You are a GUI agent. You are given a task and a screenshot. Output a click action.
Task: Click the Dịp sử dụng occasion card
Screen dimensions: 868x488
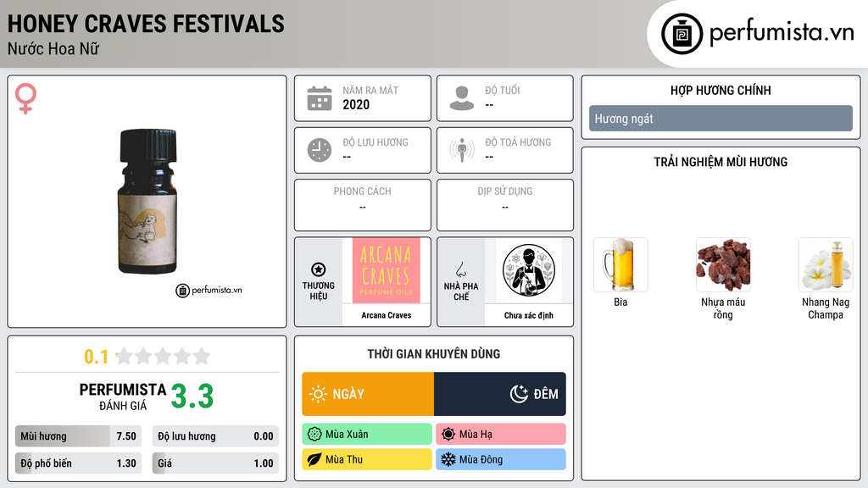point(505,205)
